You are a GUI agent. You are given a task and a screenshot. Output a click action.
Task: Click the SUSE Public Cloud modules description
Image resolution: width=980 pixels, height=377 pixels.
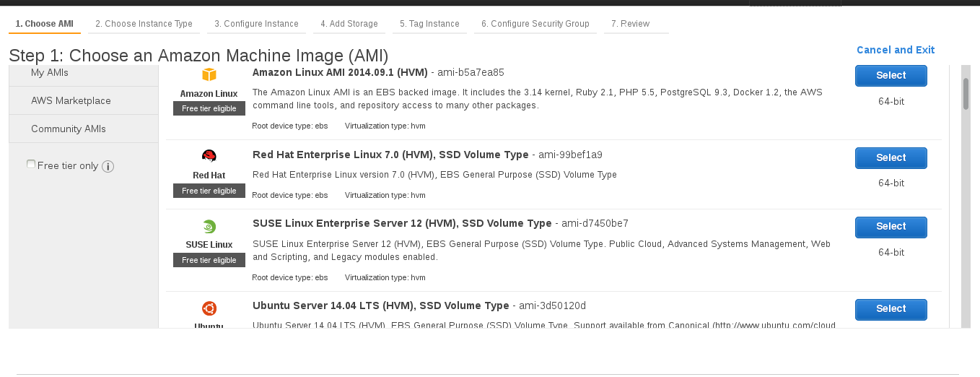tap(541, 251)
